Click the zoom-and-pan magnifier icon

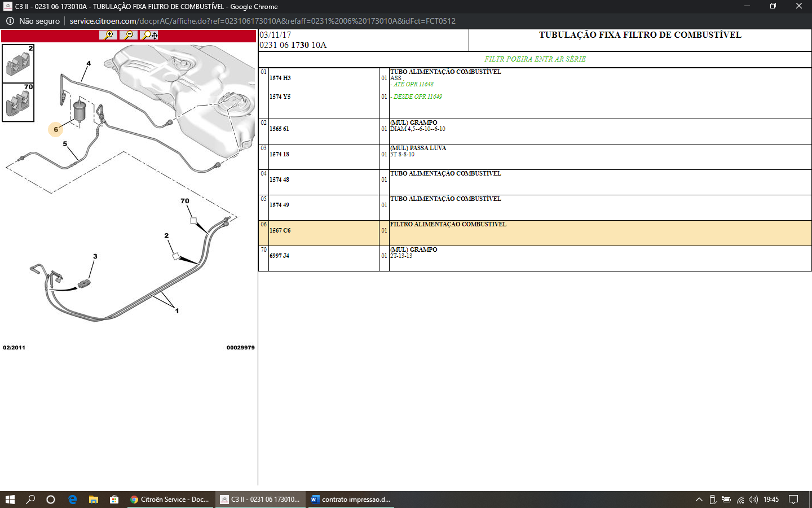[x=149, y=35]
